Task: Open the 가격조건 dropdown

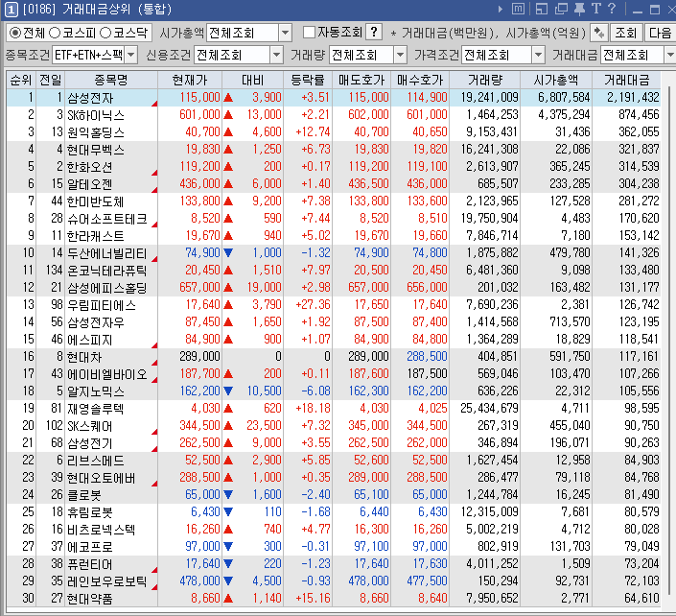Action: coord(538,55)
